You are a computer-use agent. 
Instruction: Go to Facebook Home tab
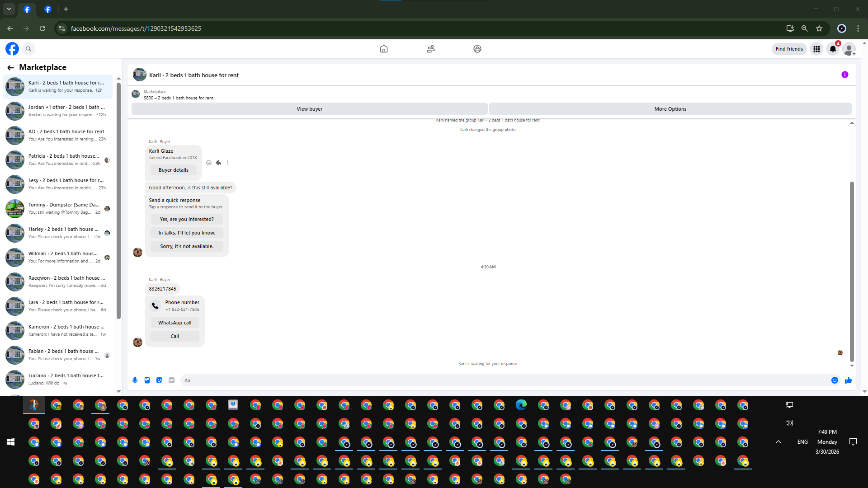point(384,49)
